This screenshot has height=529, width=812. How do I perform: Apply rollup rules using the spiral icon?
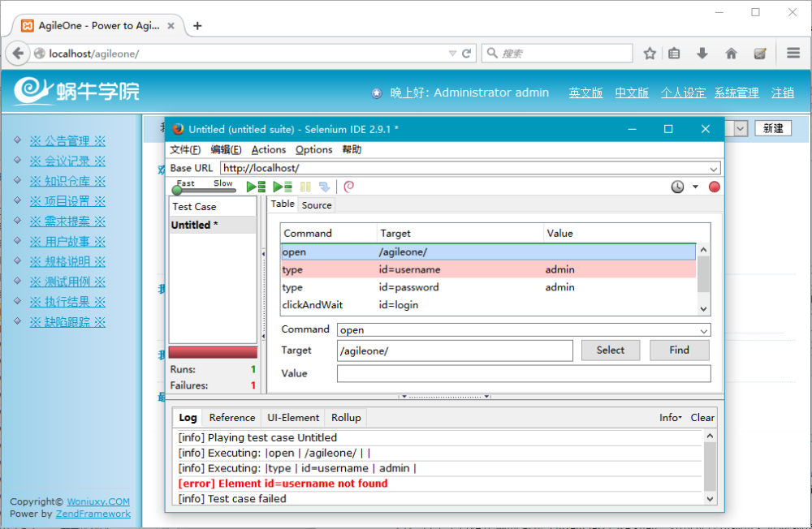(x=349, y=187)
